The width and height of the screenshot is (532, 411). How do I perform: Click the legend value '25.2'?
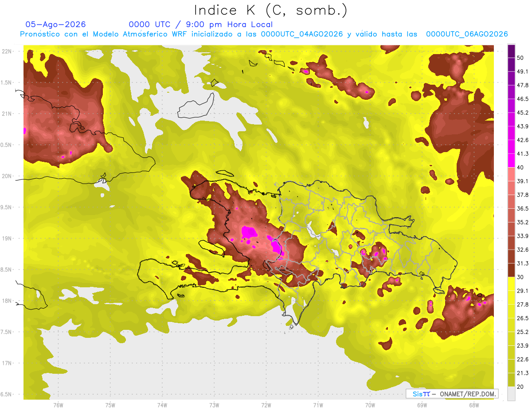tap(522, 332)
